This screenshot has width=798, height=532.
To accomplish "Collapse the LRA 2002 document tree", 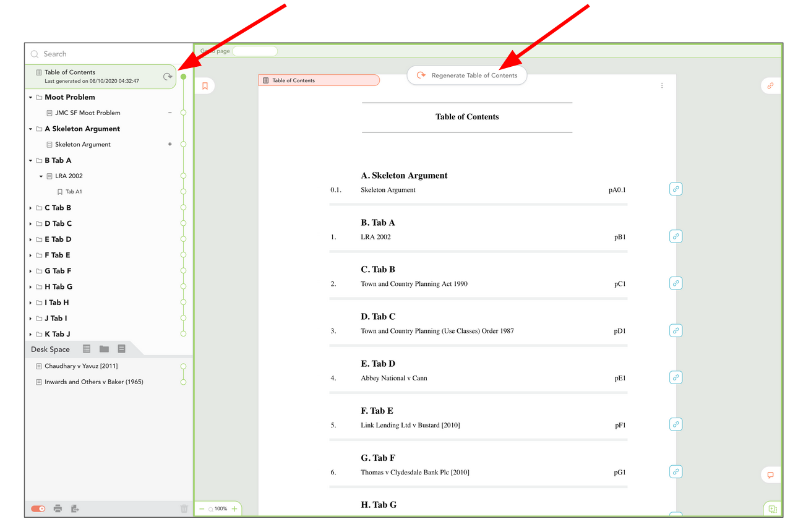I will coord(41,176).
